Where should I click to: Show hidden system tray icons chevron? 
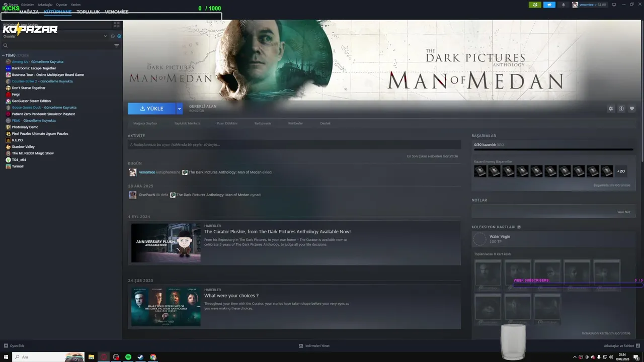pos(575,357)
